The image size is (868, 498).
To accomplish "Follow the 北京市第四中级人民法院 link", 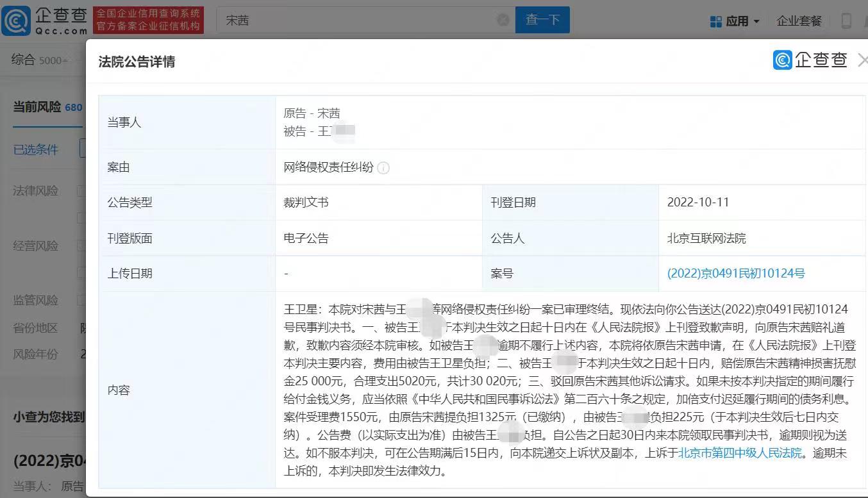I will 740,454.
